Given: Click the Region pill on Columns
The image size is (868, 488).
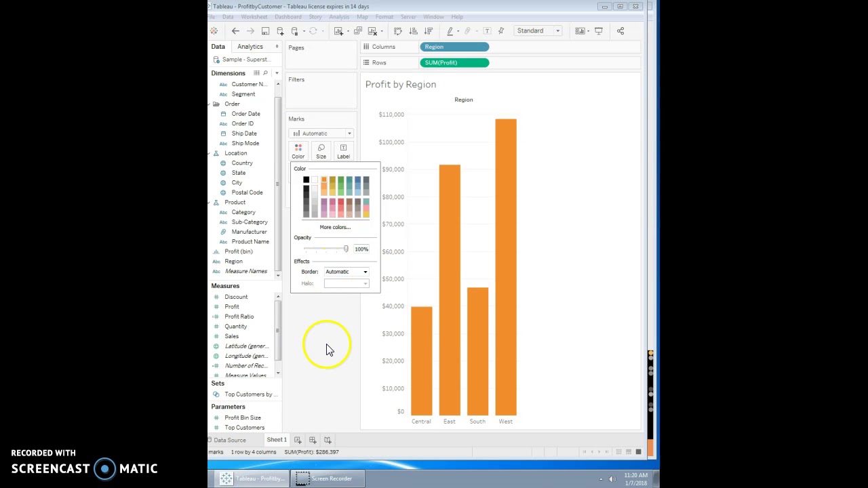Looking at the screenshot, I should pos(454,47).
